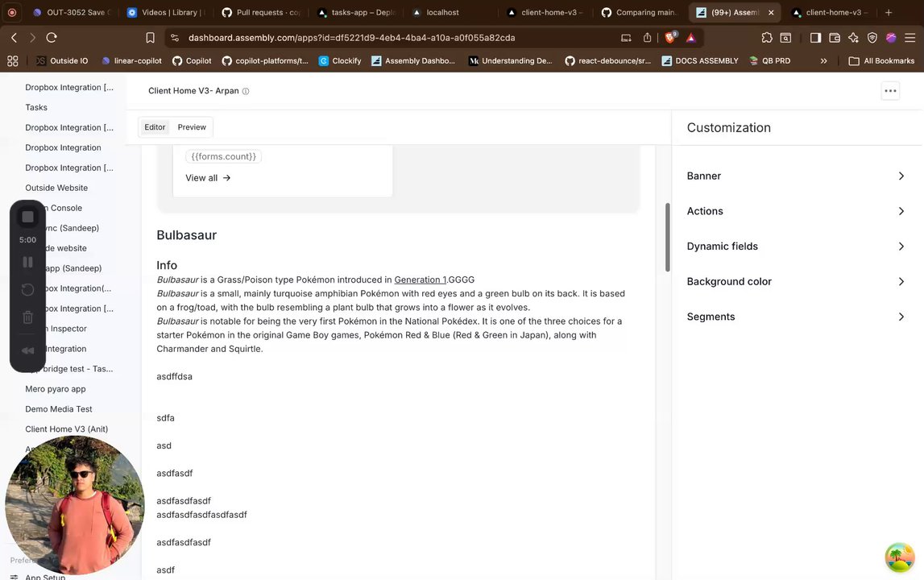This screenshot has width=924, height=580.
Task: Expand the Dynamic fields section
Action: click(x=796, y=246)
